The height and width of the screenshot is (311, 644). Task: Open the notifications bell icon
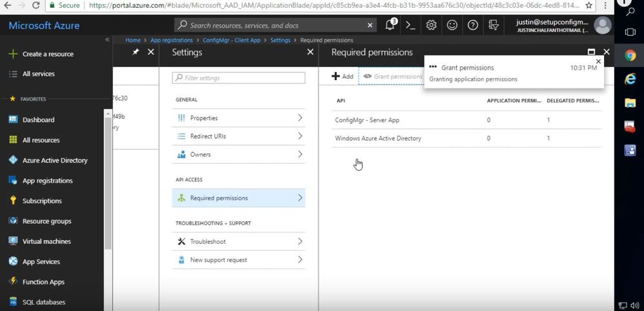point(390,25)
